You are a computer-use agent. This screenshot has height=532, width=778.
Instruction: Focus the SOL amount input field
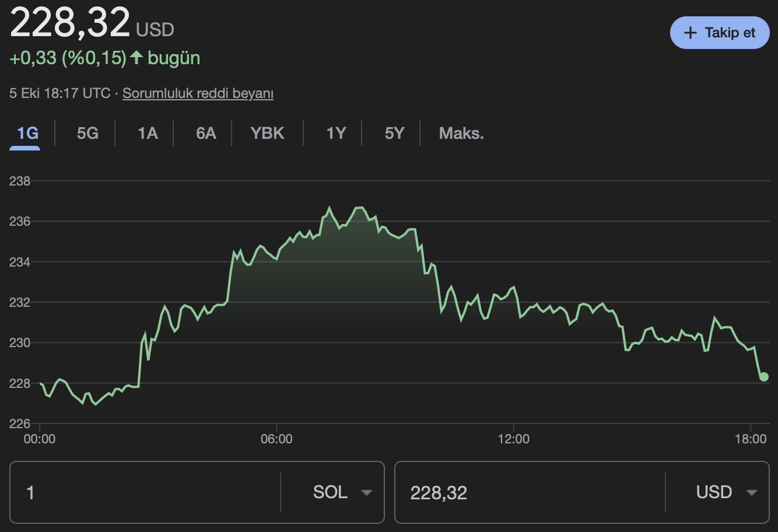tap(146, 492)
